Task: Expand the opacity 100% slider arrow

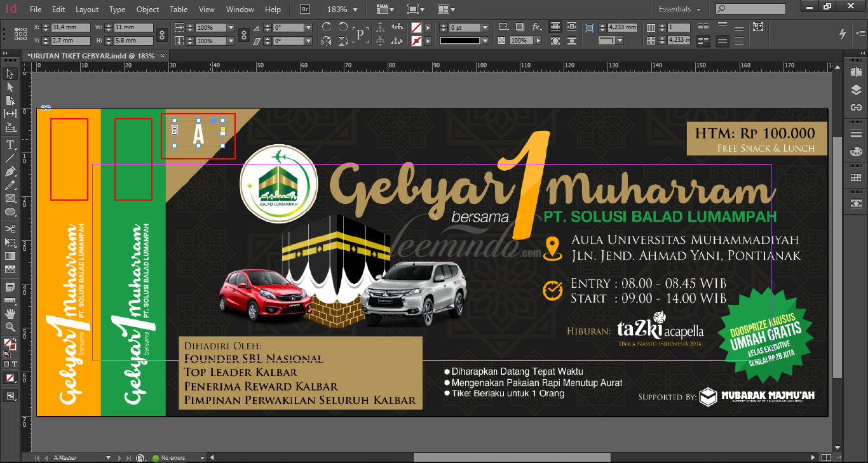Action: pyautogui.click(x=538, y=41)
